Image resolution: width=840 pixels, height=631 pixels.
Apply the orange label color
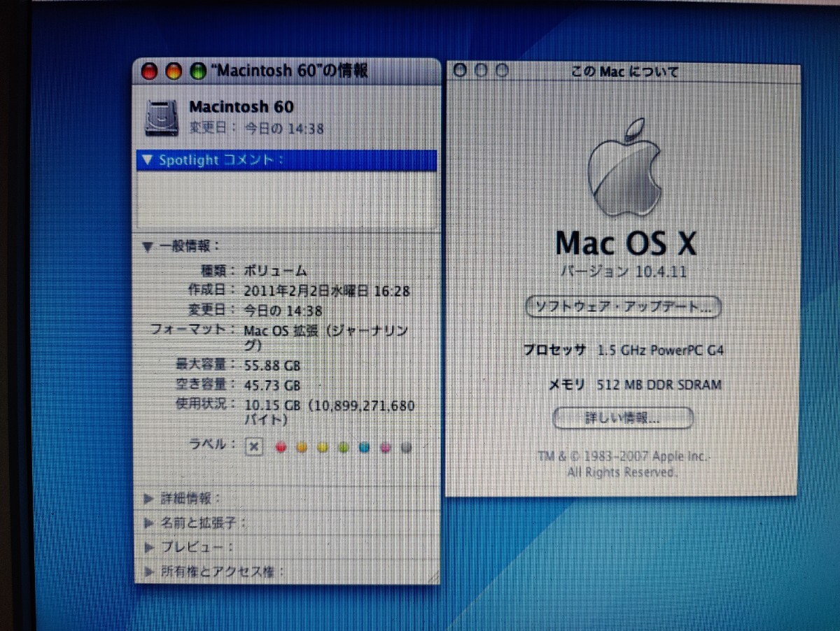(302, 448)
